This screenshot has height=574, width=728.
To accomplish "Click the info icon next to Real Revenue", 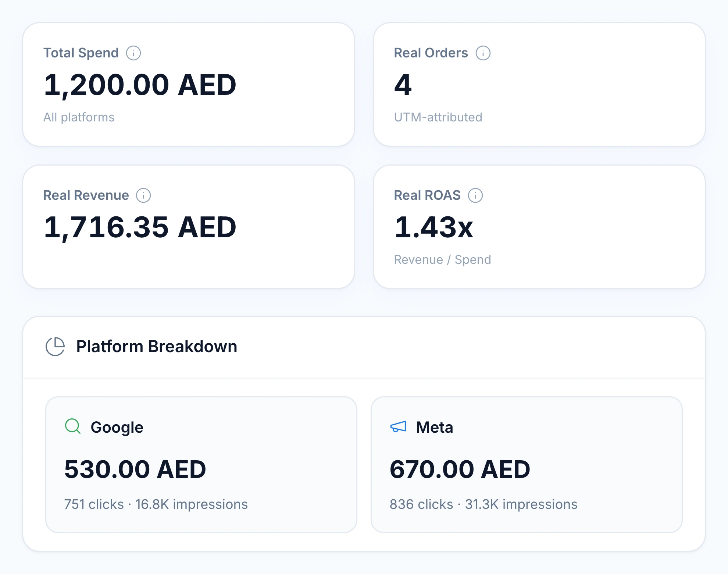I will [x=143, y=195].
